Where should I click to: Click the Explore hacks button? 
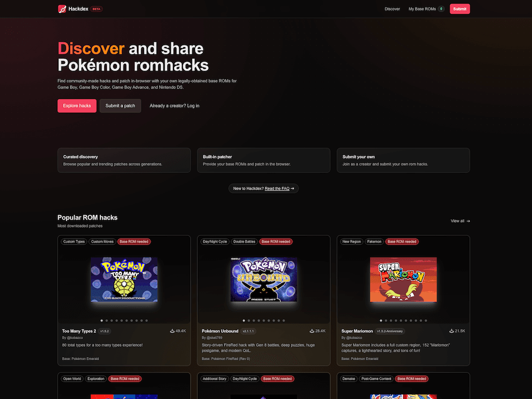[x=77, y=106]
